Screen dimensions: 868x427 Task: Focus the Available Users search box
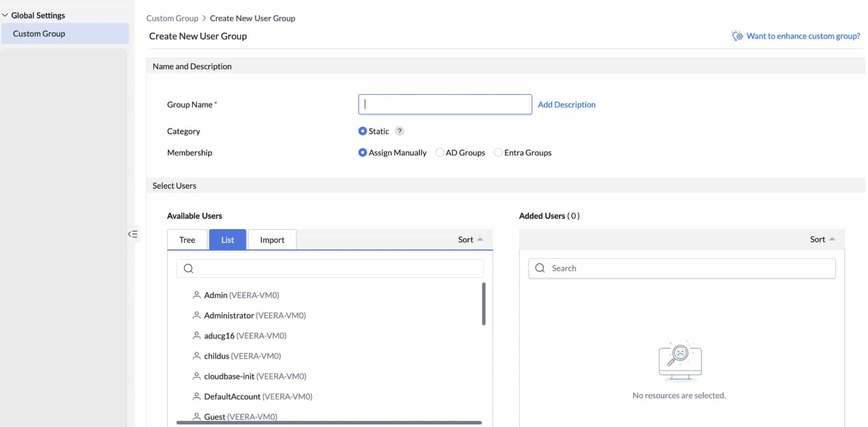(x=330, y=268)
